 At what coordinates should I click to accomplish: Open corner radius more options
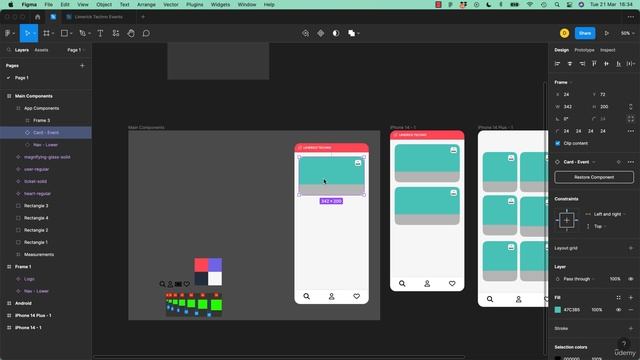point(631,131)
